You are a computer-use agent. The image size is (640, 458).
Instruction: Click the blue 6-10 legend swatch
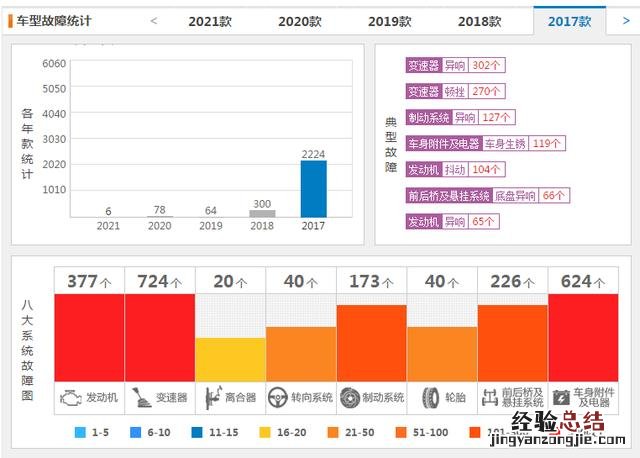[x=136, y=432]
